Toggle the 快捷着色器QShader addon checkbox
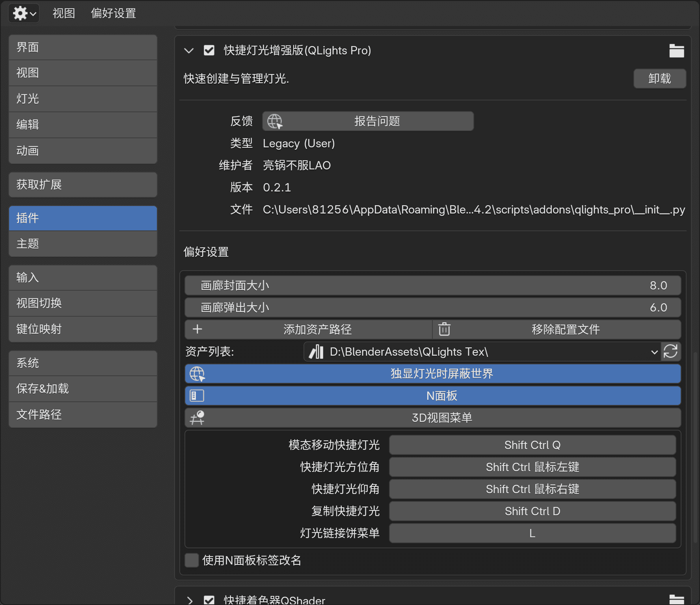 [x=209, y=600]
